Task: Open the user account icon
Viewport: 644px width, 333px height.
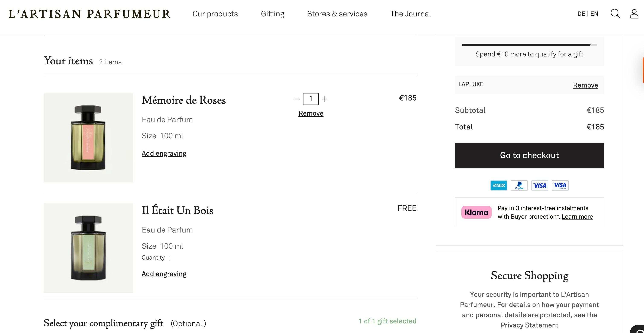Action: (x=634, y=14)
